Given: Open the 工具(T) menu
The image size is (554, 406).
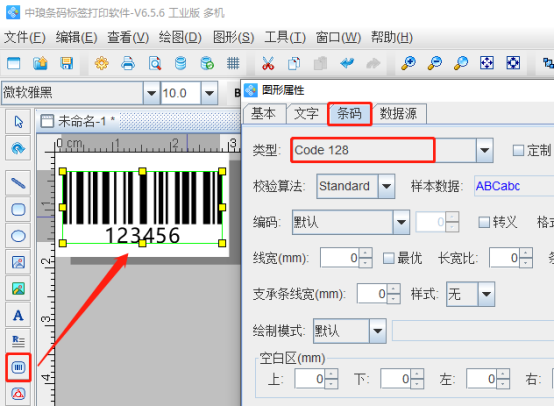Looking at the screenshot, I should 285,37.
